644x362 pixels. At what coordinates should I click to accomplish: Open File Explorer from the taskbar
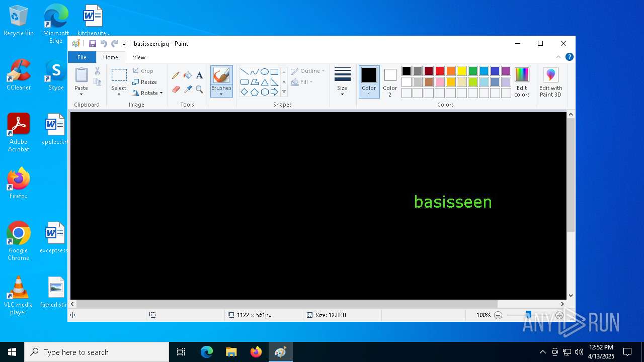click(x=231, y=352)
